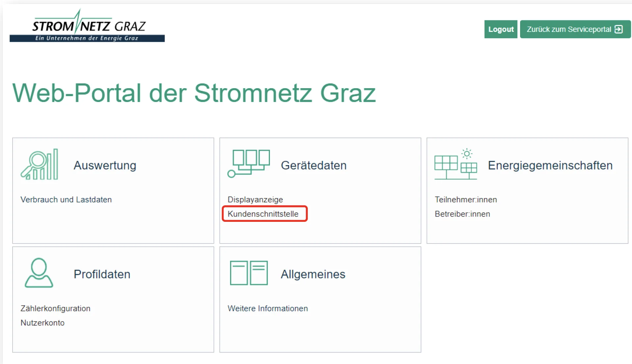Click the exit arrow icon in Serviceportal button
The height and width of the screenshot is (364, 632).
pos(619,29)
